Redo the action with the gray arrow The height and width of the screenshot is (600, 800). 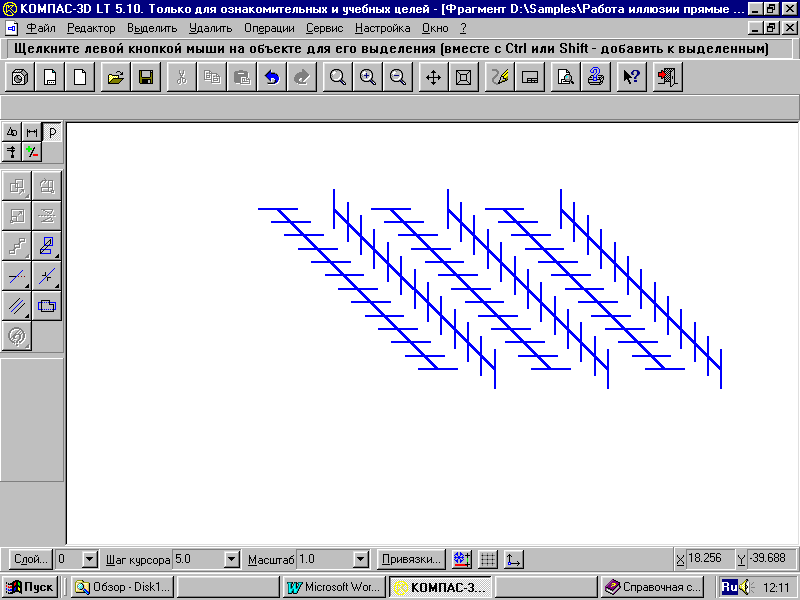(302, 77)
